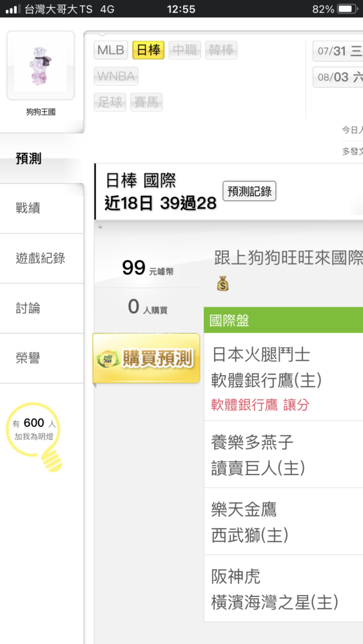Tap the battery icon in status bar
The width and height of the screenshot is (363, 644).
pos(348,9)
